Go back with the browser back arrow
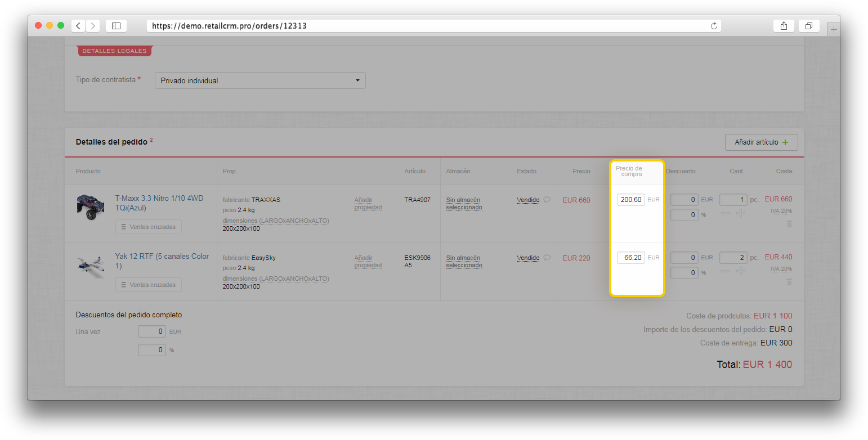This screenshot has height=440, width=868. (x=78, y=26)
